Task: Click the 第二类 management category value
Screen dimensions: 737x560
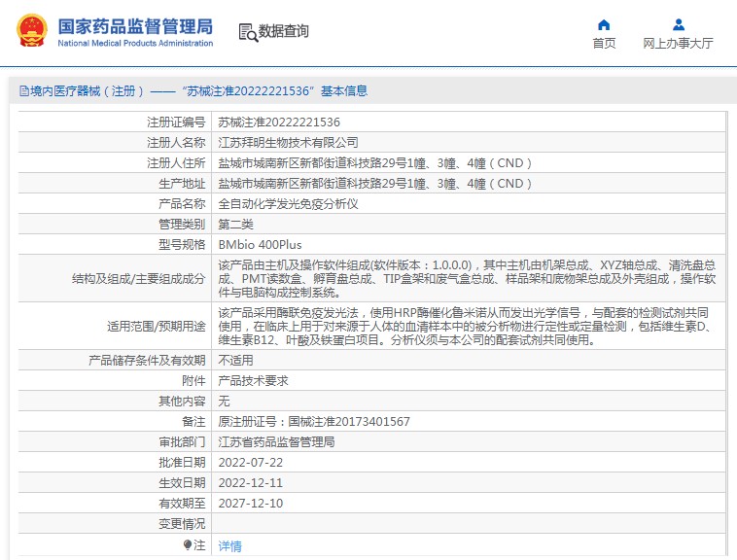Action: coord(235,224)
